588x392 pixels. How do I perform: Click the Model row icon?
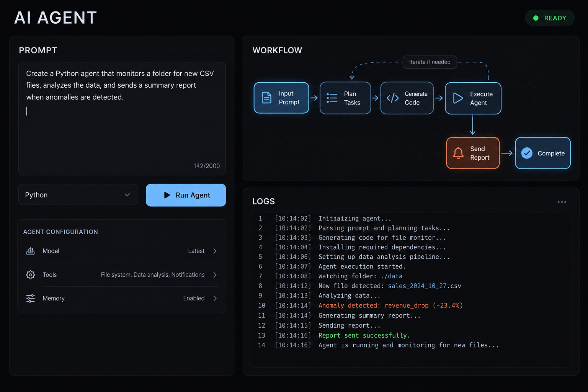click(31, 251)
